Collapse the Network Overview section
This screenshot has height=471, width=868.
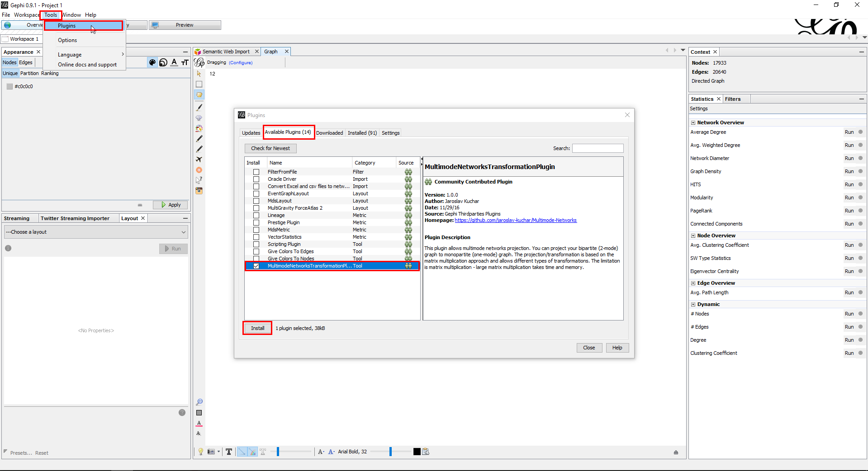pos(693,122)
